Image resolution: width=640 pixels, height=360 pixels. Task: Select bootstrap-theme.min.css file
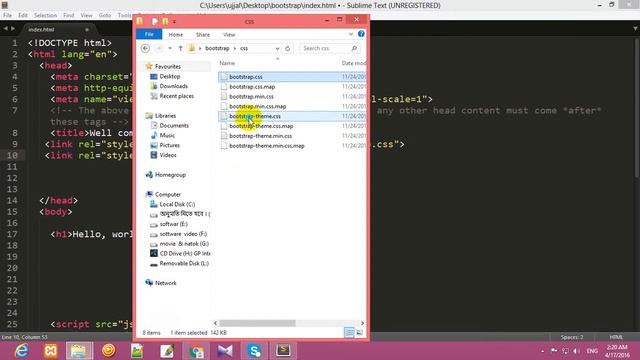pyautogui.click(x=260, y=136)
